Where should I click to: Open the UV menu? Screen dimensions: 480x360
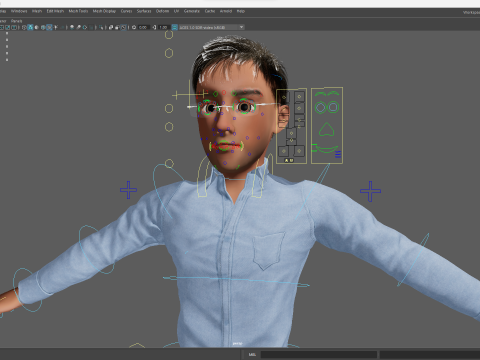click(176, 11)
